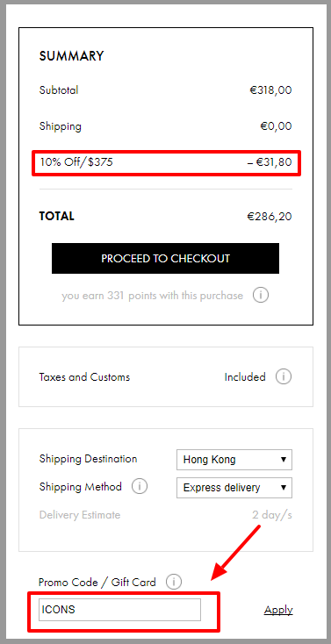Click the Proceed to Checkout button
Screen dimensions: 331x644
click(x=165, y=258)
